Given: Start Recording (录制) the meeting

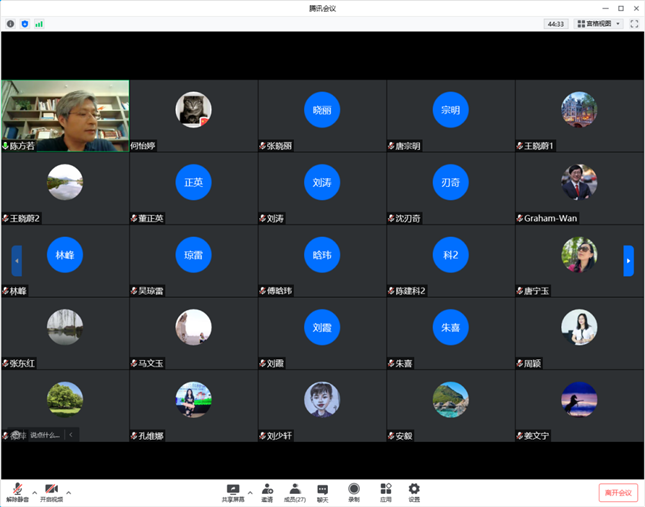Looking at the screenshot, I should tap(353, 492).
